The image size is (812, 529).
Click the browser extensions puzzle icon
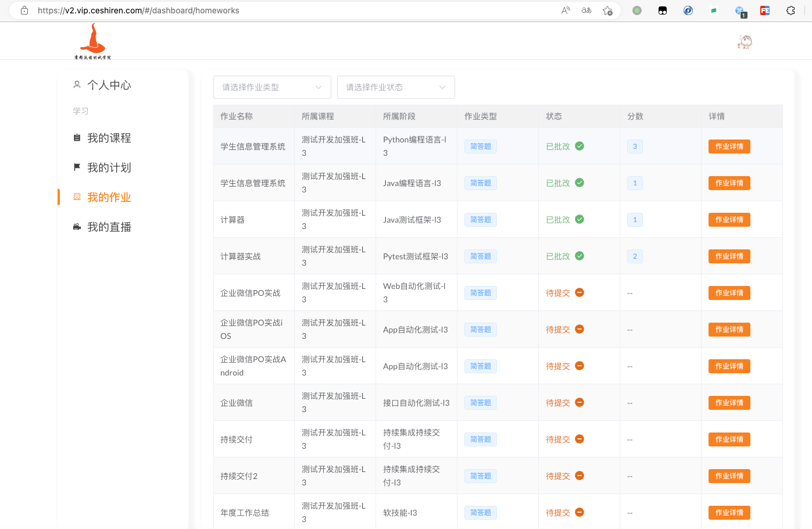[x=790, y=10]
